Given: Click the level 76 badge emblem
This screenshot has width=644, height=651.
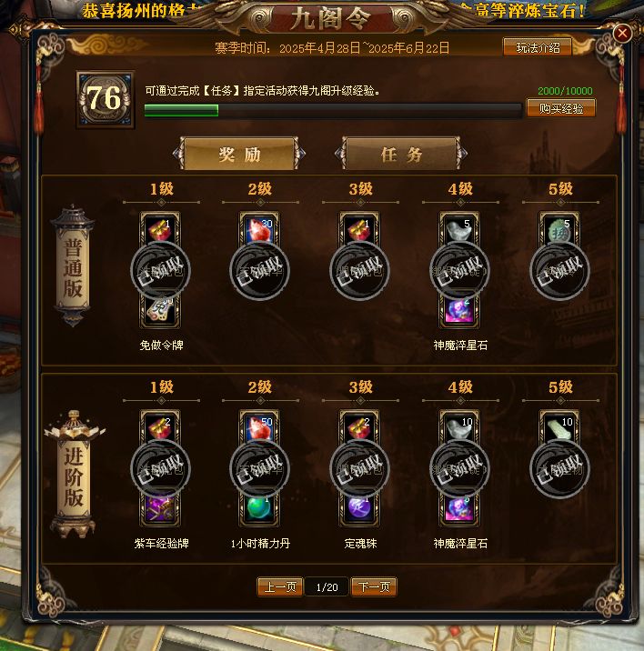Looking at the screenshot, I should [x=106, y=99].
